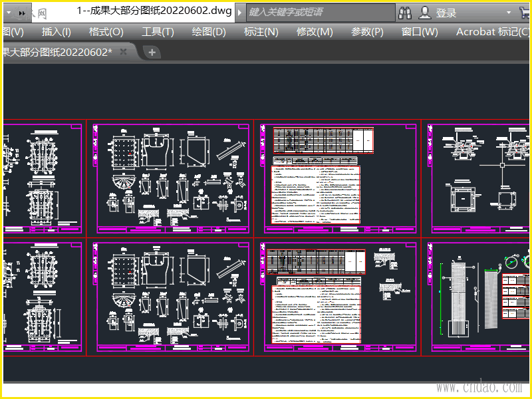Viewport: 532px width, 399px height.
Task: Open the Acrobat 标记 menu
Action: (x=493, y=32)
